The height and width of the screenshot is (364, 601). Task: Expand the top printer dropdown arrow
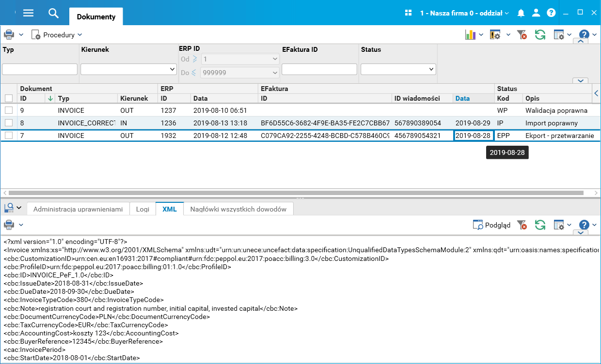tap(21, 35)
